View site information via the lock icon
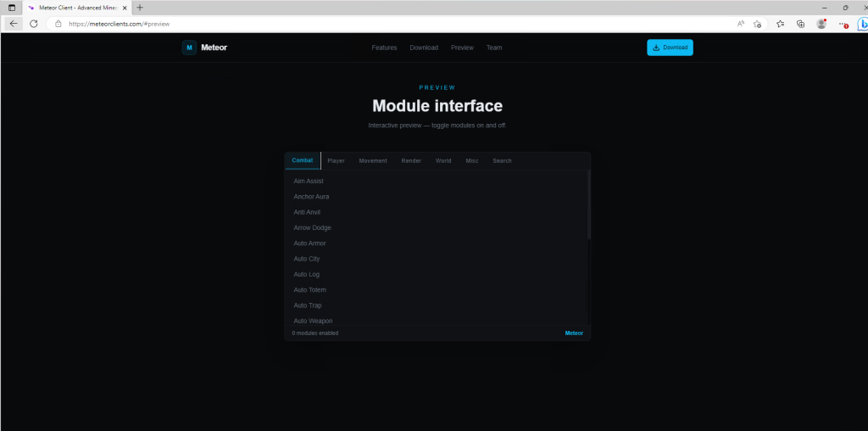Viewport: 868px width, 431px height. pyautogui.click(x=58, y=24)
